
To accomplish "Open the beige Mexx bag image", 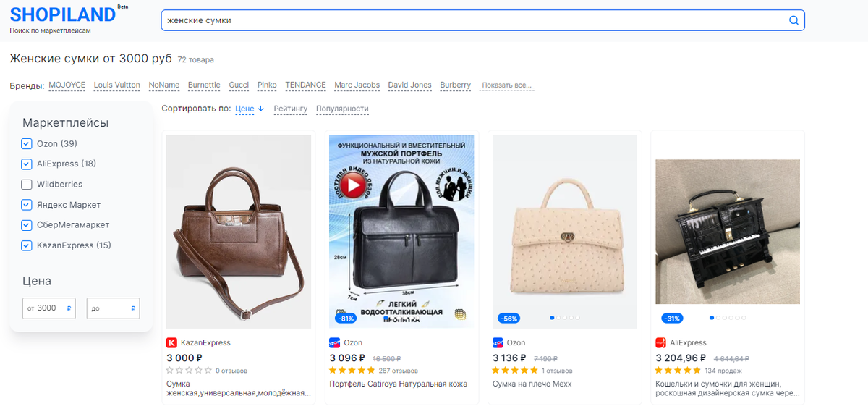I will coord(565,232).
